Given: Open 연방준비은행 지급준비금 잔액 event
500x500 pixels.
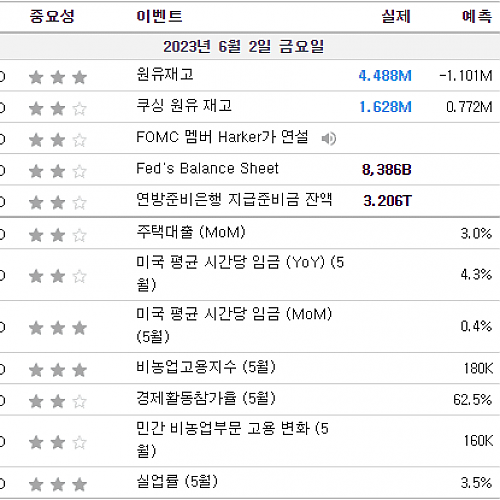Looking at the screenshot, I should 234,200.
